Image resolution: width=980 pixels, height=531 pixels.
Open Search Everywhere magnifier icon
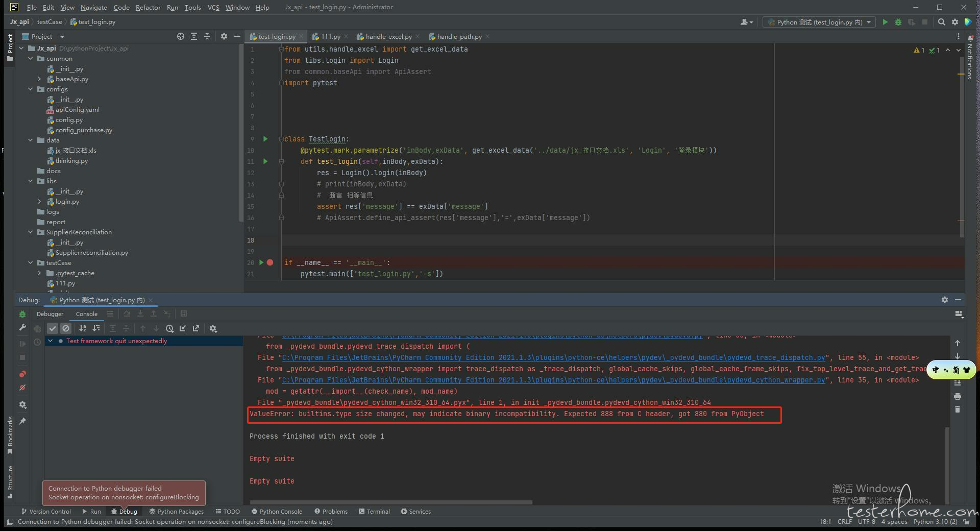pyautogui.click(x=942, y=22)
